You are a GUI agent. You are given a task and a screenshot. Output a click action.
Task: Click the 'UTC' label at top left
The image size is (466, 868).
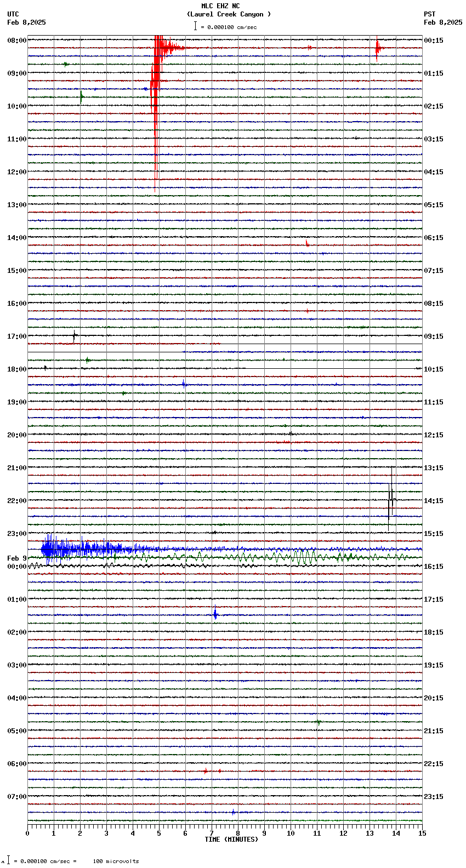click(x=13, y=14)
